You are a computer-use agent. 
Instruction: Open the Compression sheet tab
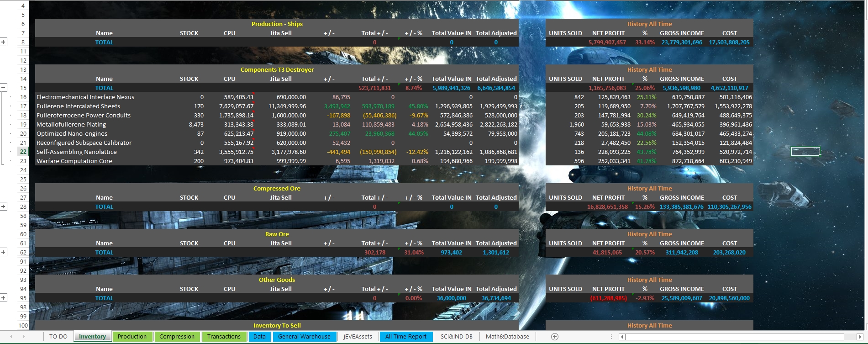177,337
